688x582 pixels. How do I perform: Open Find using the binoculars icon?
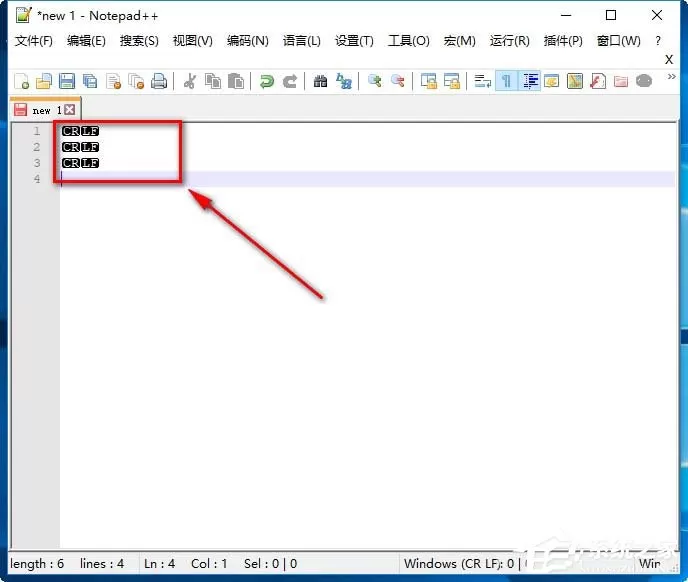(320, 81)
